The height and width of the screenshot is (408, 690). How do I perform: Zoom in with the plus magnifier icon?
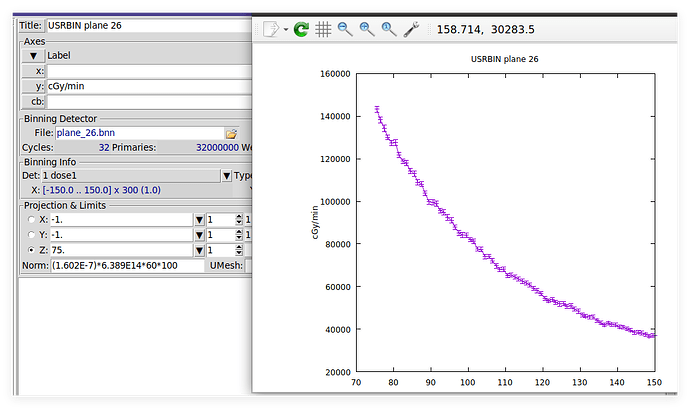click(x=367, y=29)
